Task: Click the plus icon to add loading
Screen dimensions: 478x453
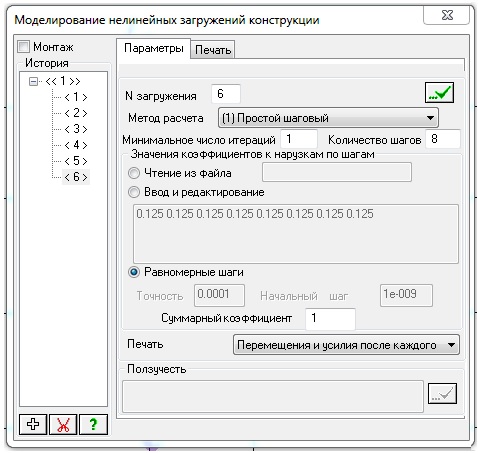Action: (33, 424)
